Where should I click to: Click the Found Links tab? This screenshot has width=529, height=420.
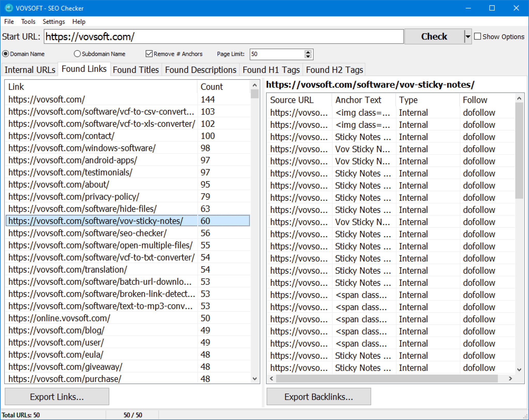pos(84,70)
